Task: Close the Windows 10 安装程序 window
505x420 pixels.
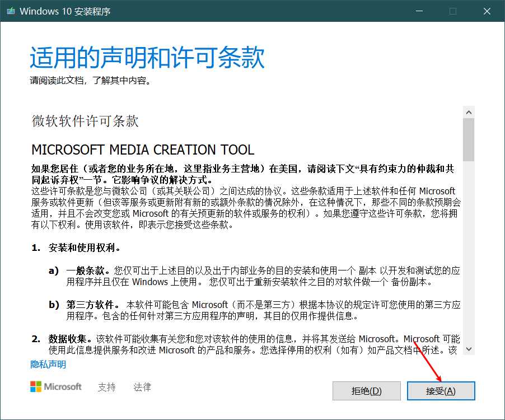Action: 487,11
